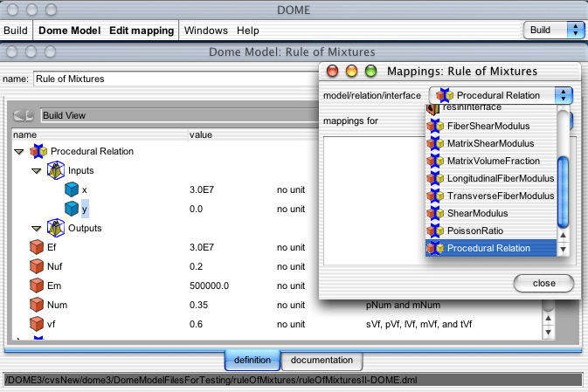Click the orange cube icon for Ef
The width and height of the screenshot is (588, 392).
37,247
